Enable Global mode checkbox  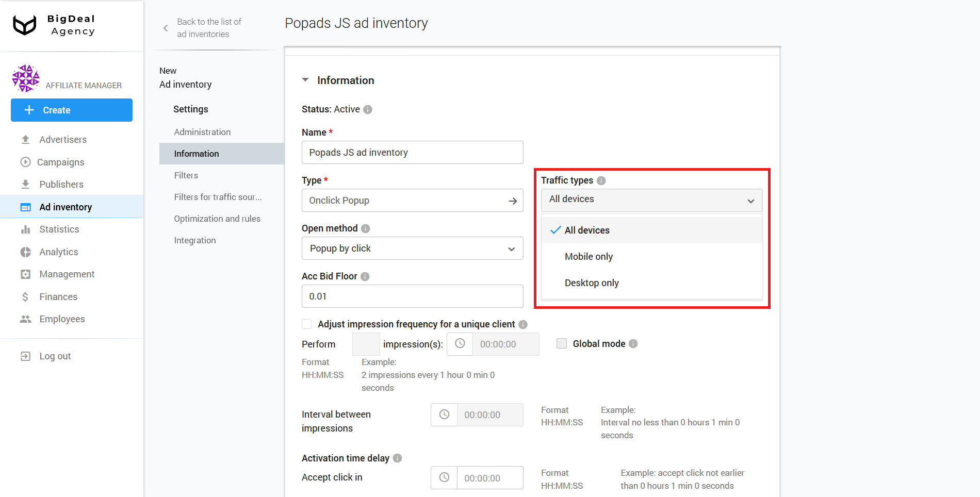[x=561, y=343]
